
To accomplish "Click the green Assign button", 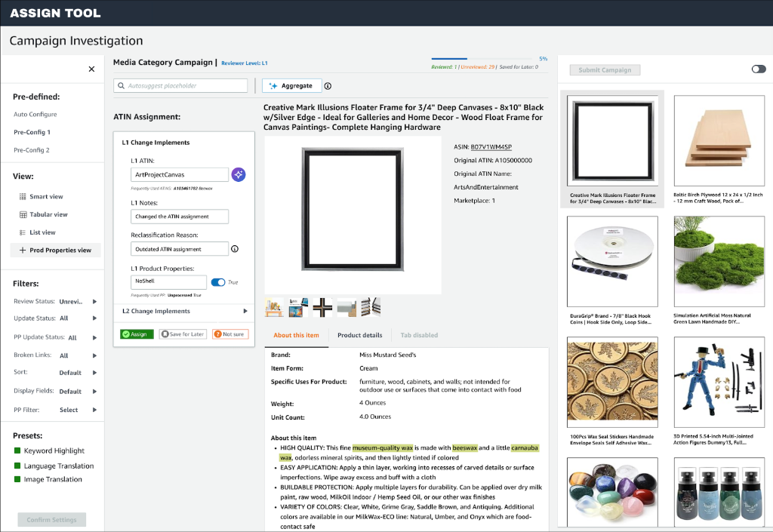I will point(136,333).
